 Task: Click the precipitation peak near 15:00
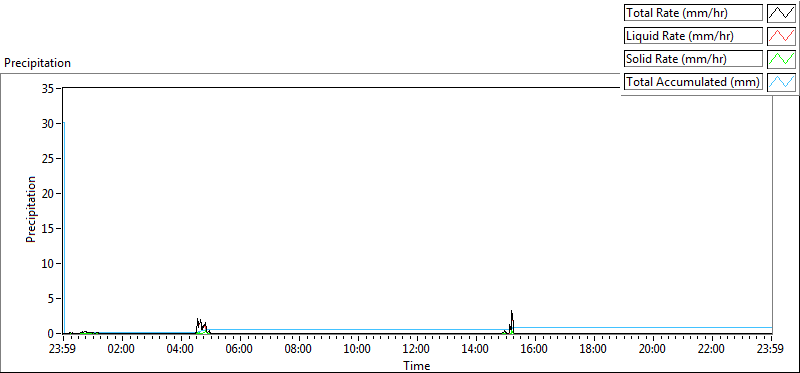tap(512, 321)
